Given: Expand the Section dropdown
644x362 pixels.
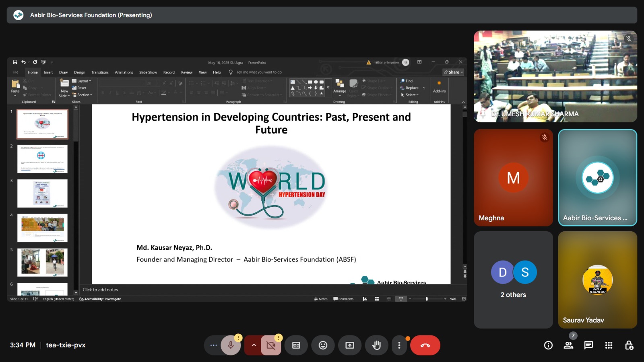Looking at the screenshot, I should click(83, 95).
